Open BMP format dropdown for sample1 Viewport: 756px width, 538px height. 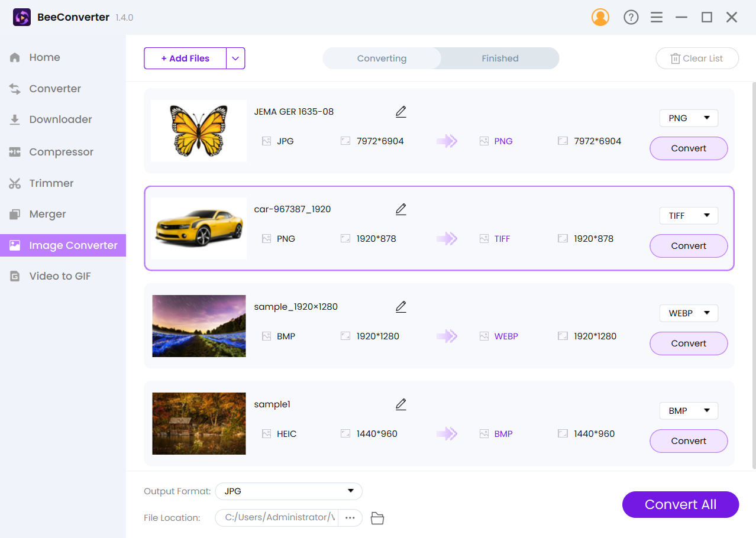689,411
